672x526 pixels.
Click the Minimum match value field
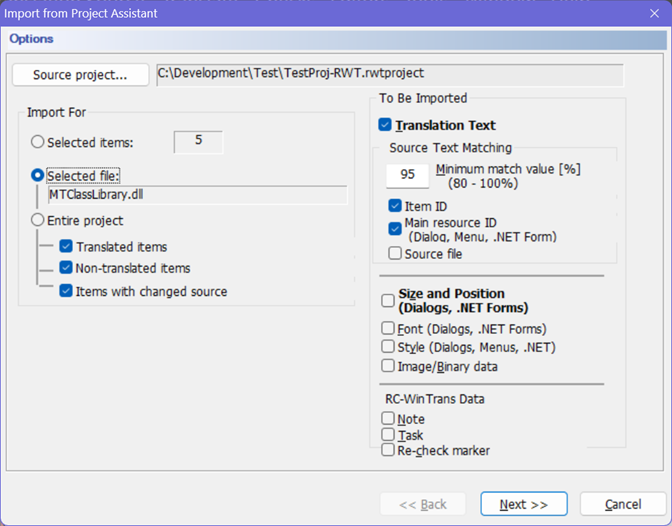tap(408, 175)
